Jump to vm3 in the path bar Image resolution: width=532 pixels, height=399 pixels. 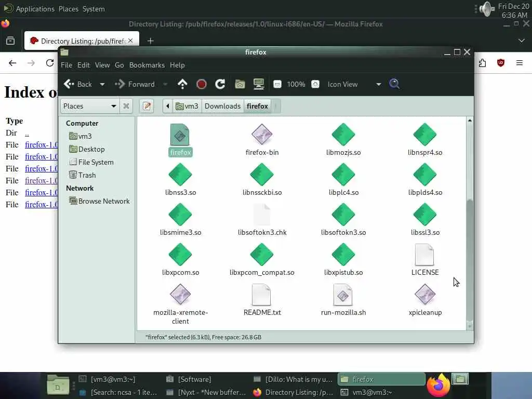tap(187, 106)
